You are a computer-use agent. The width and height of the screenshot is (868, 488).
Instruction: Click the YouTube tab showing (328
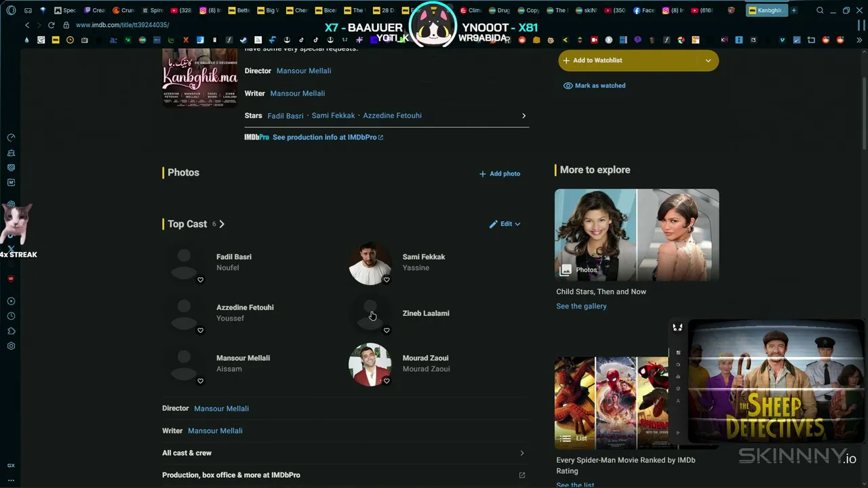tap(182, 10)
